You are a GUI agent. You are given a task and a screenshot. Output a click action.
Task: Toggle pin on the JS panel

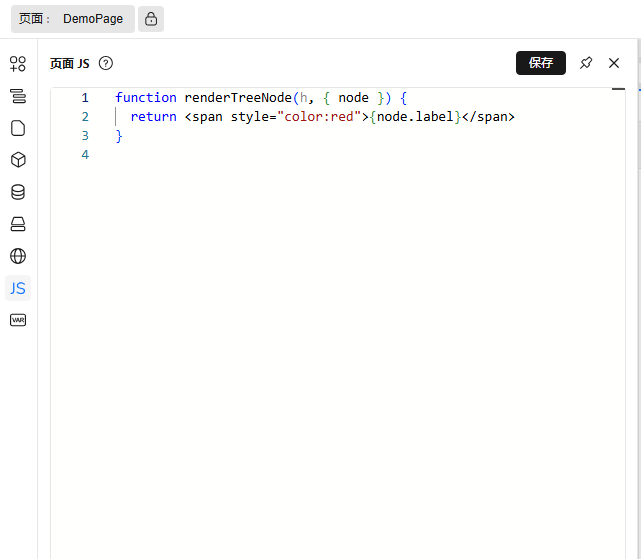point(586,63)
